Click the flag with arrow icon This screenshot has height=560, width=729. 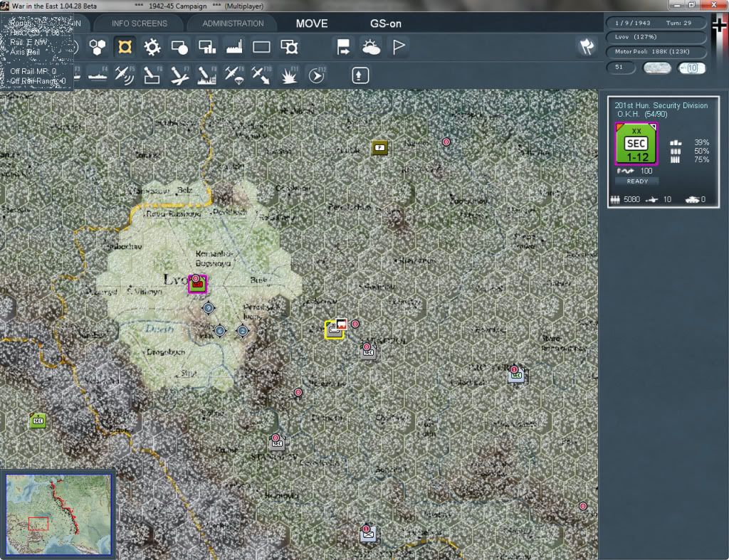pos(343,47)
